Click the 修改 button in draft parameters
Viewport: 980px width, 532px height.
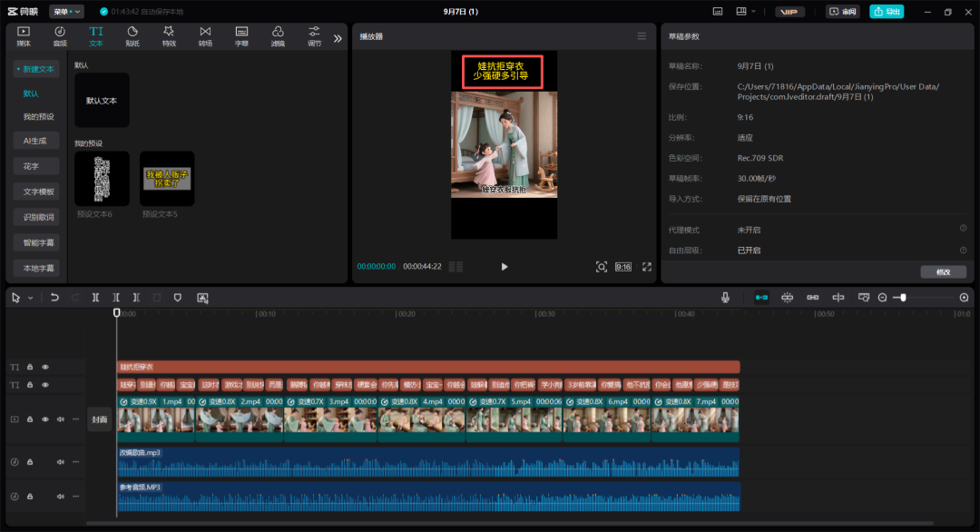click(943, 271)
